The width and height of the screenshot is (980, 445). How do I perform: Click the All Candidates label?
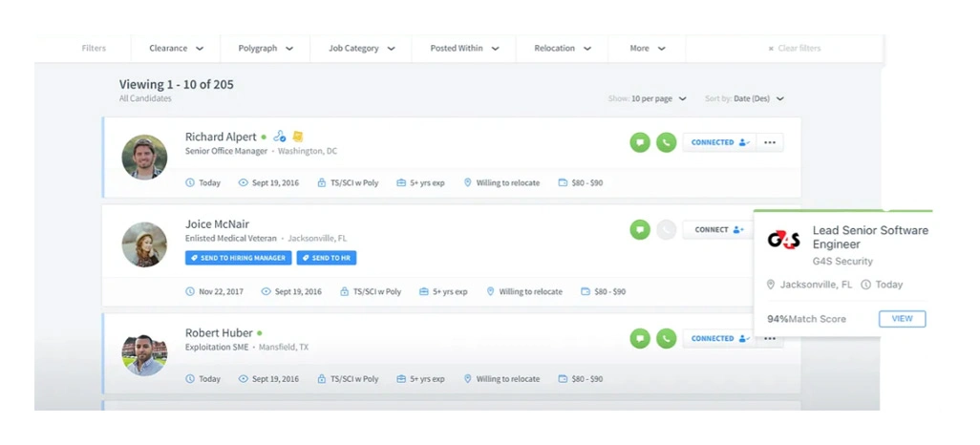(x=145, y=98)
